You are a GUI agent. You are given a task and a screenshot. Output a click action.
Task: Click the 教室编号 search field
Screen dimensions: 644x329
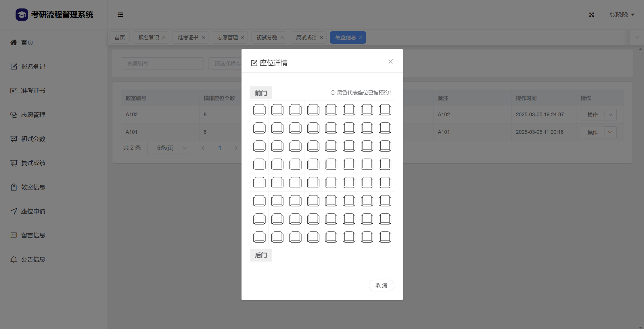click(162, 63)
